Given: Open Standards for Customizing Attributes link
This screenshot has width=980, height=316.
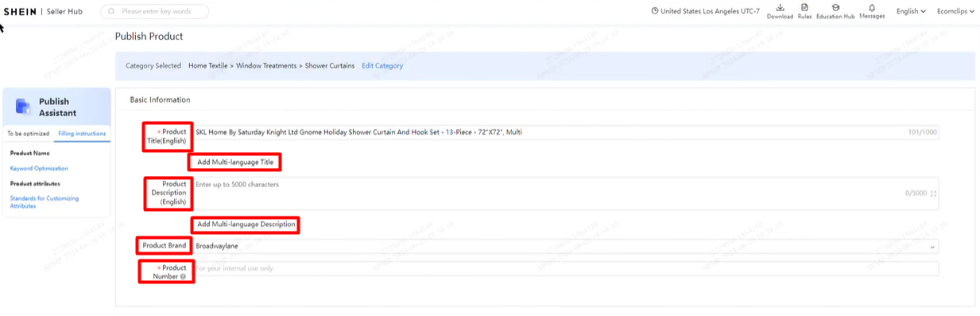Looking at the screenshot, I should click(x=45, y=202).
